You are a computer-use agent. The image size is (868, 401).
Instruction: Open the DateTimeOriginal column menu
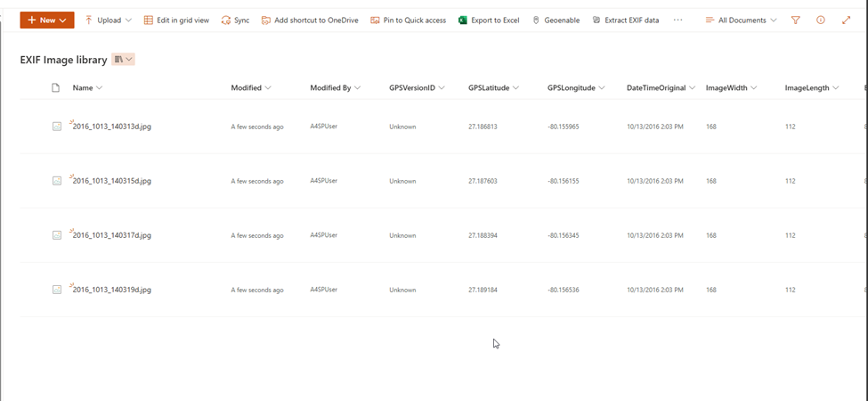point(661,87)
